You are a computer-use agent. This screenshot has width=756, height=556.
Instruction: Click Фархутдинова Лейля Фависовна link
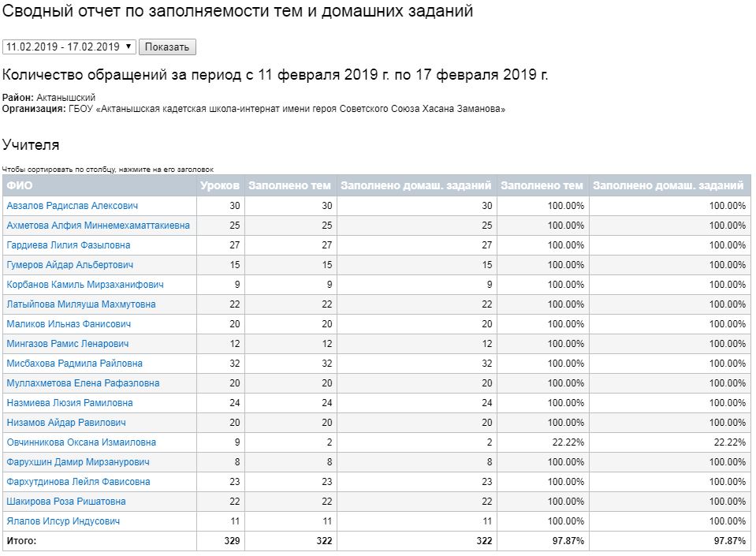78,482
